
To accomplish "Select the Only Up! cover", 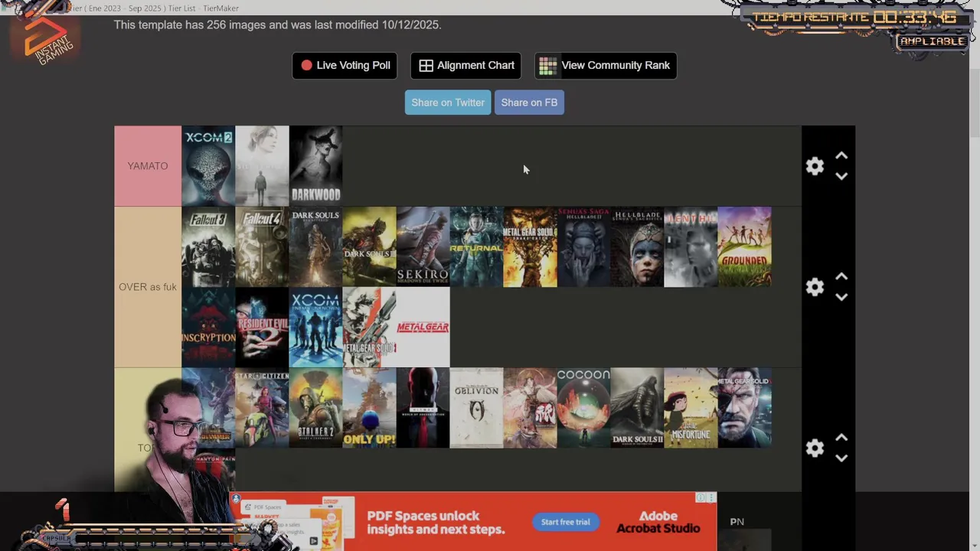I will 369,408.
